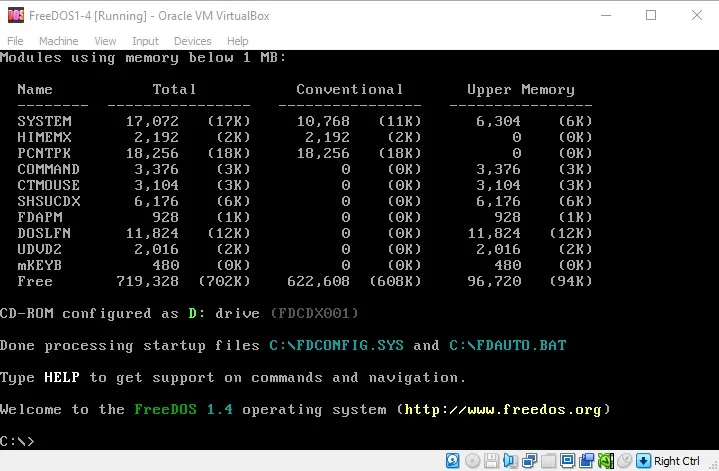The height and width of the screenshot is (471, 719).
Task: Click the keyboard capture arrow icon
Action: pos(643,460)
